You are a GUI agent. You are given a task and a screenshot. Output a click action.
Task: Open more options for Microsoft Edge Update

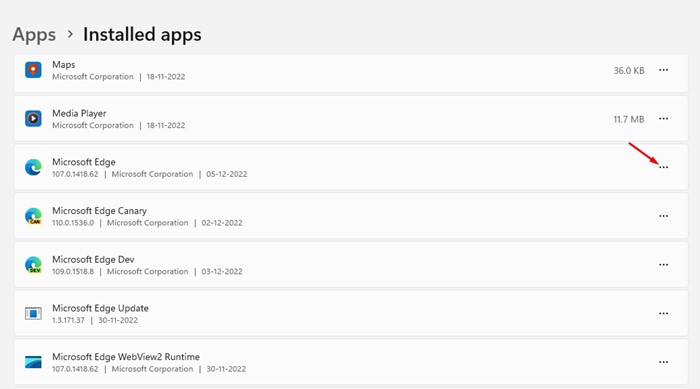[663, 314]
